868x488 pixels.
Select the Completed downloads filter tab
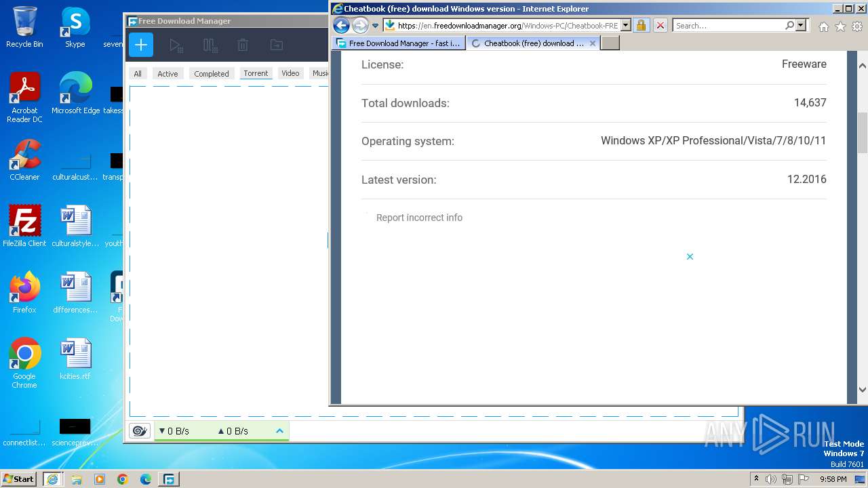[x=212, y=73]
